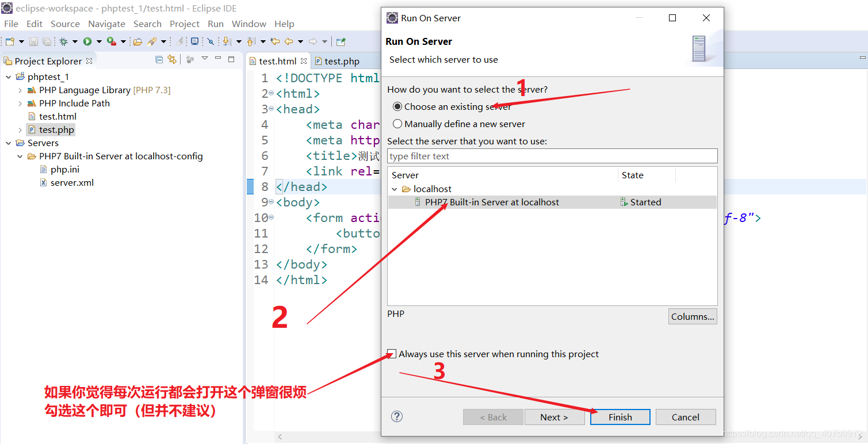This screenshot has width=868, height=444.
Task: Open Project Explorer View Menu triangle
Action: click(x=204, y=59)
